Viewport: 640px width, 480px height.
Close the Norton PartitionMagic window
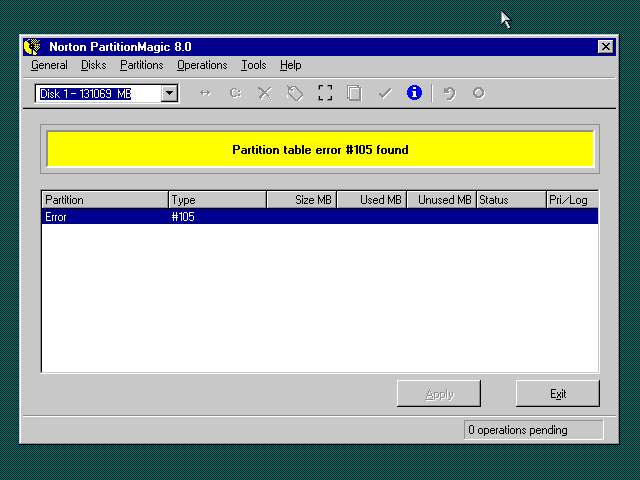coord(606,47)
